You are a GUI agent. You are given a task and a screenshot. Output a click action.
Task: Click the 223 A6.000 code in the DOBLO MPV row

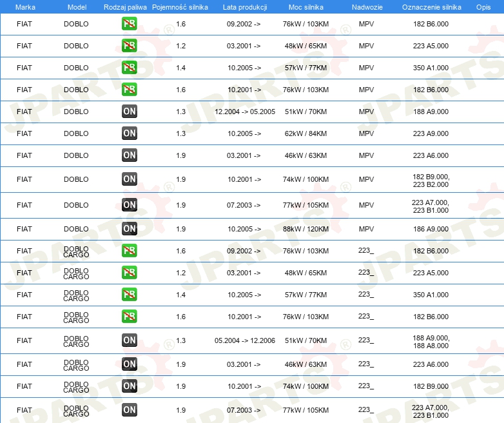(431, 155)
